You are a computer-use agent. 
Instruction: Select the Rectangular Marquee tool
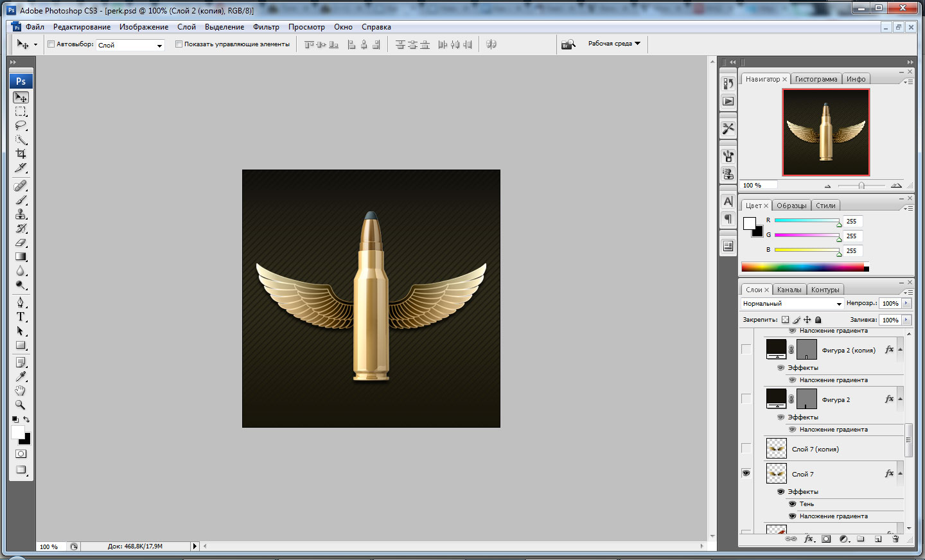(21, 112)
